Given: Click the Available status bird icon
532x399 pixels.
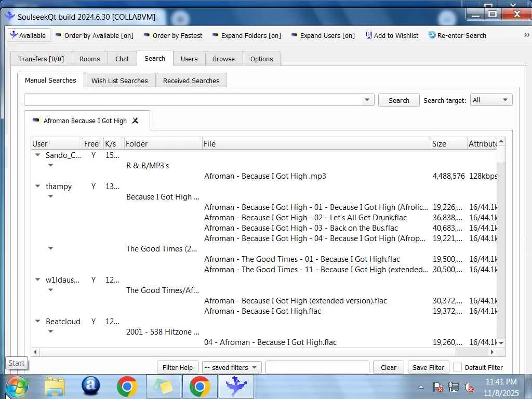Looking at the screenshot, I should tap(14, 35).
